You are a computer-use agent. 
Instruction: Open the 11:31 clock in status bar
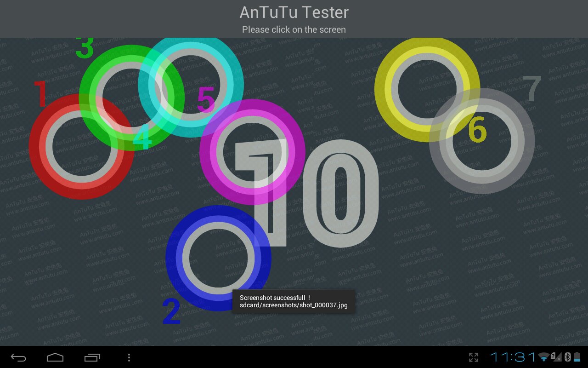[x=513, y=357]
